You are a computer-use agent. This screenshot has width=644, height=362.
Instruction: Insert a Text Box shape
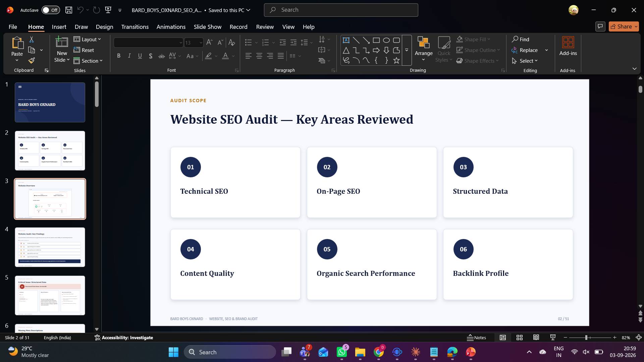pyautogui.click(x=346, y=40)
